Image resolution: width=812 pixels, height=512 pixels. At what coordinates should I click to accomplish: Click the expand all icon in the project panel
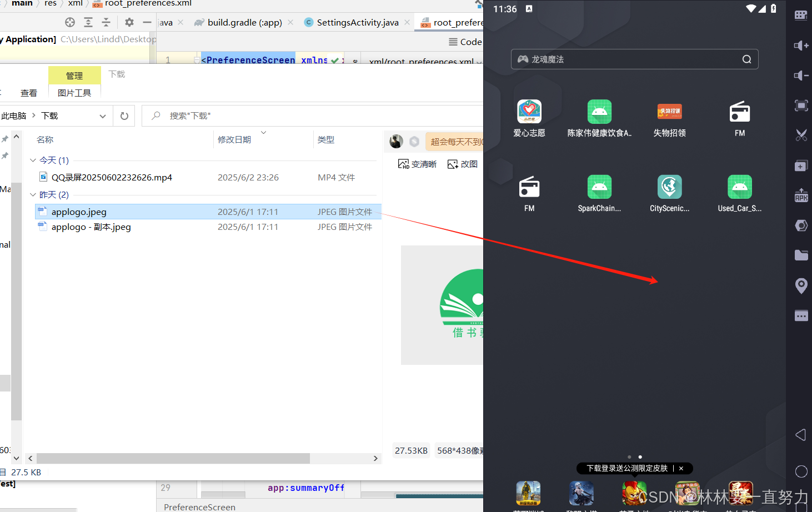coord(88,22)
